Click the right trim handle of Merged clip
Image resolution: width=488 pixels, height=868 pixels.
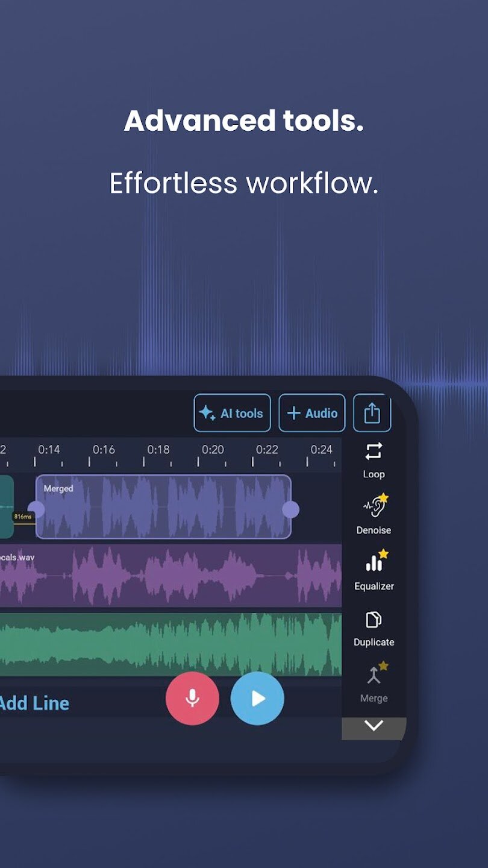(290, 509)
